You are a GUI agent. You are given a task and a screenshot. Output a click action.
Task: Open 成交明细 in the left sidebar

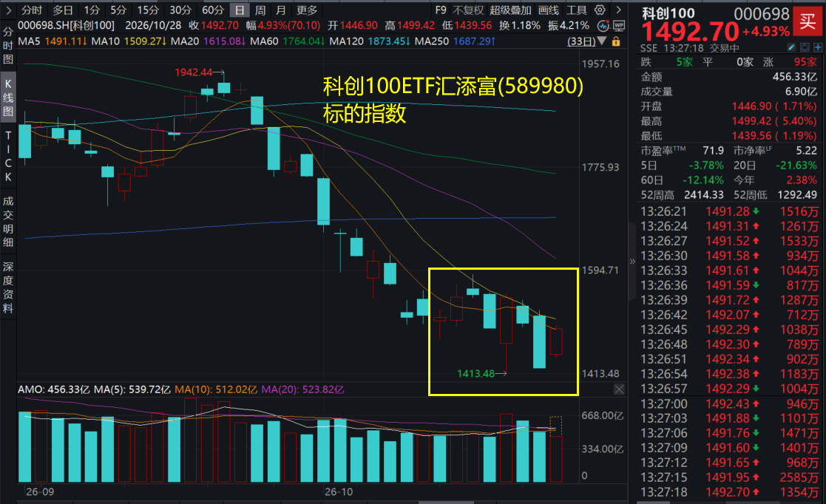pyautogui.click(x=8, y=221)
